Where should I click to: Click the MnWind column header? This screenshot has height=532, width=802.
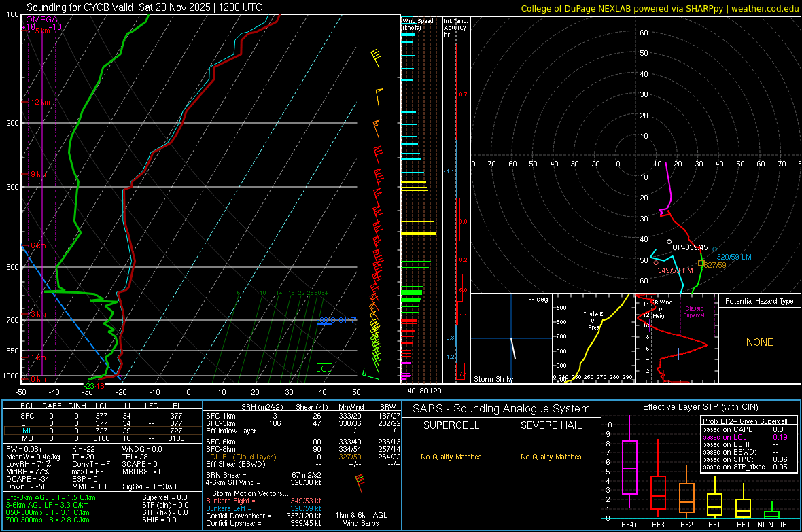point(351,407)
